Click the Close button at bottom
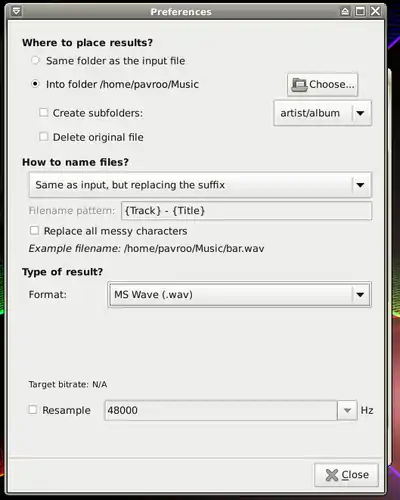400x500 pixels. click(x=347, y=475)
